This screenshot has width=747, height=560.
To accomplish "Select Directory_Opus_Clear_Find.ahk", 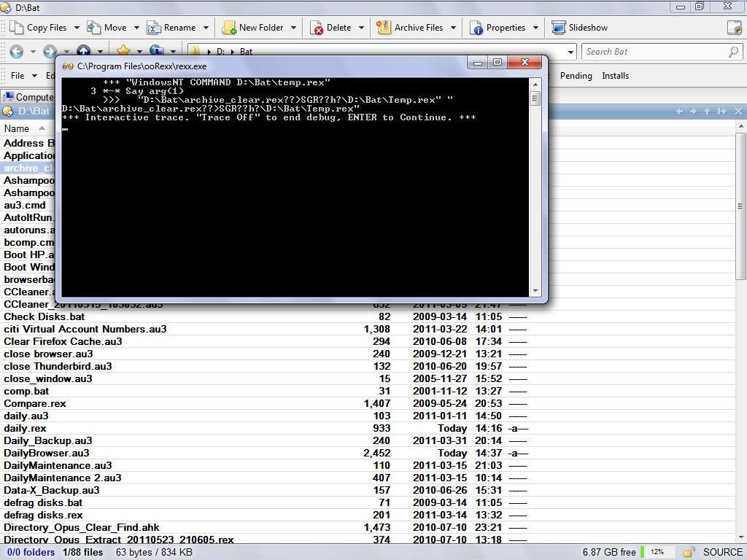I will (82, 527).
